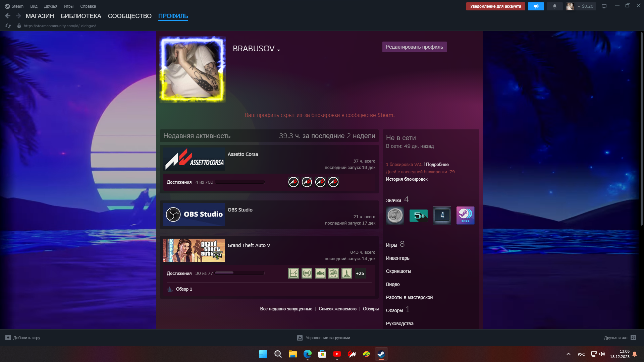
Task: Expand the BRABUSOV name dropdown arrow
Action: pyautogui.click(x=278, y=50)
